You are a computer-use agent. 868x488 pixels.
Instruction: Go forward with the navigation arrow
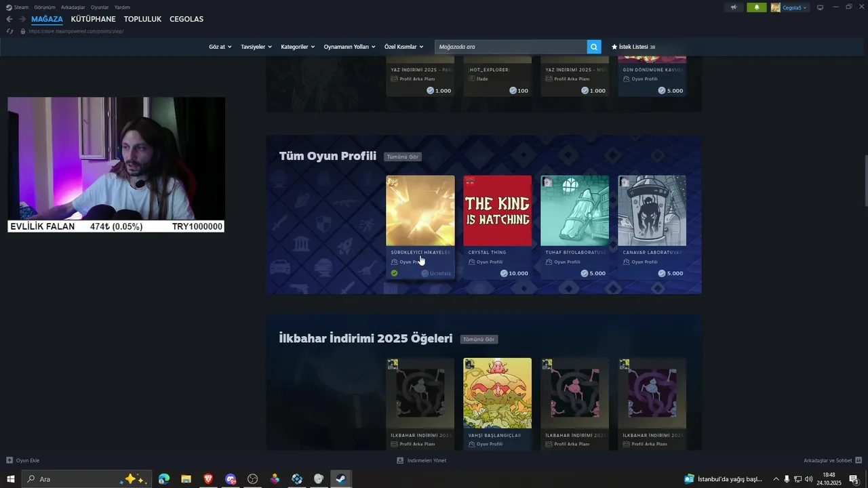(22, 19)
